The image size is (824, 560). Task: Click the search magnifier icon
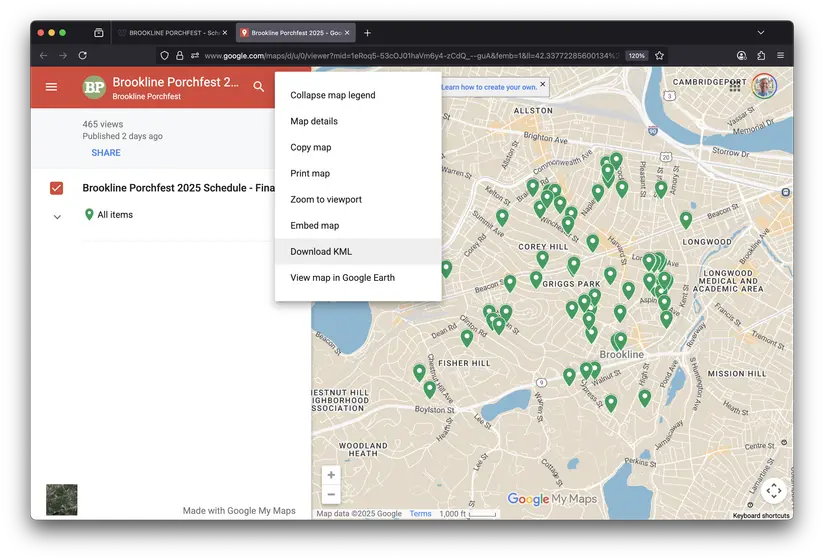[x=259, y=87]
